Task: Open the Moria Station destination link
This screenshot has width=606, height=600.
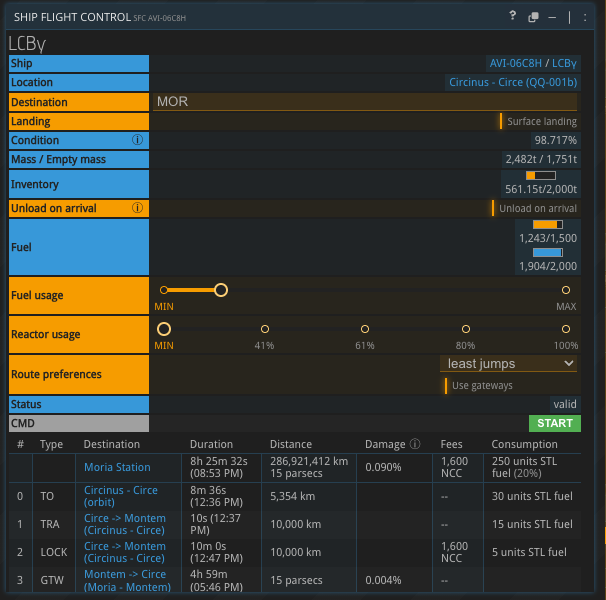Action: point(117,467)
